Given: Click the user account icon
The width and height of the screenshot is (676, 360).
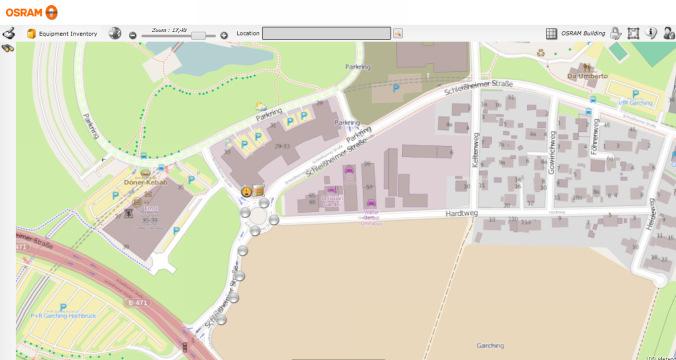Looking at the screenshot, I should 669,33.
